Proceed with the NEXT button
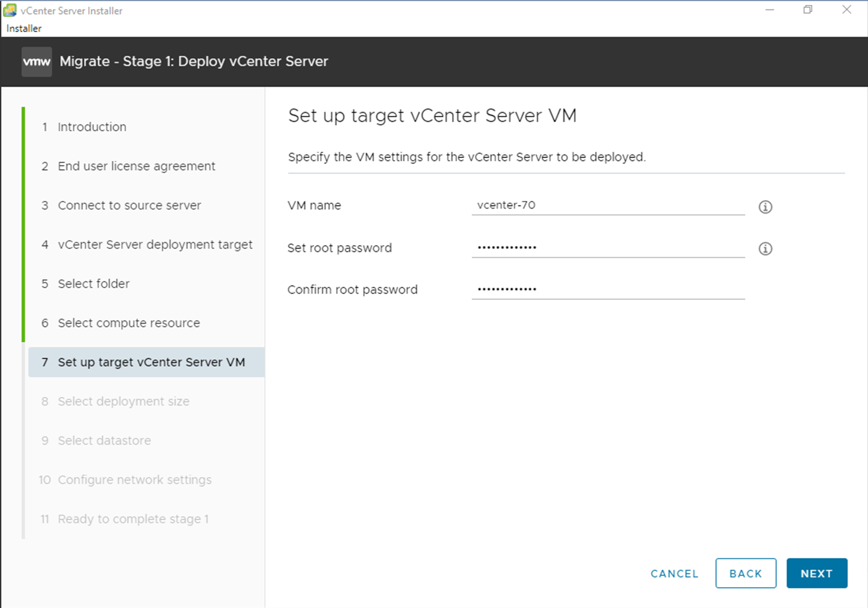This screenshot has height=608, width=868. pyautogui.click(x=817, y=573)
